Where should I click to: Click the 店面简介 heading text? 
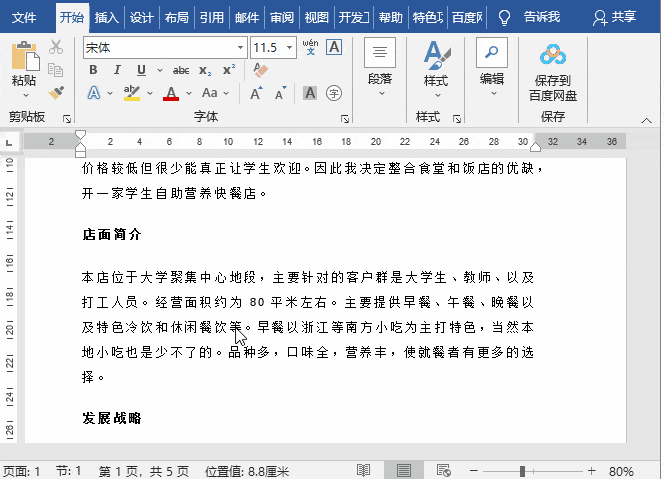point(112,234)
